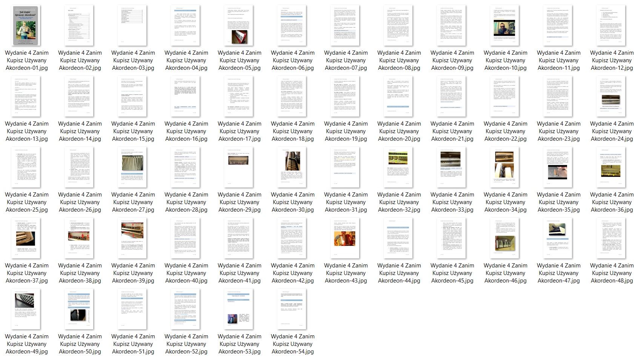Choose thumbnail Akordeon-39.jpg
638x364 pixels.
pyautogui.click(x=133, y=238)
